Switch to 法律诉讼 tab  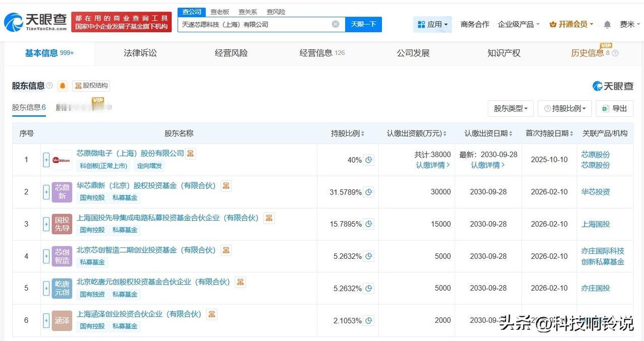coord(140,53)
